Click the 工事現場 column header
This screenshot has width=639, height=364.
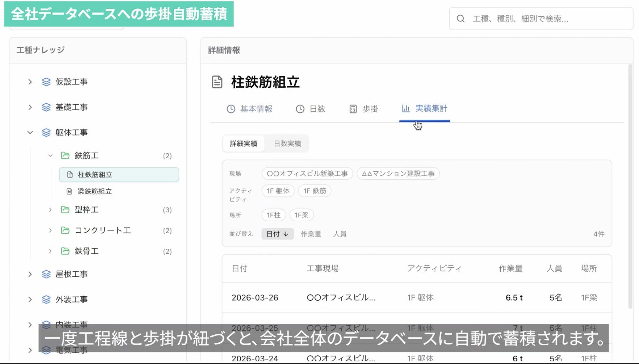click(322, 268)
